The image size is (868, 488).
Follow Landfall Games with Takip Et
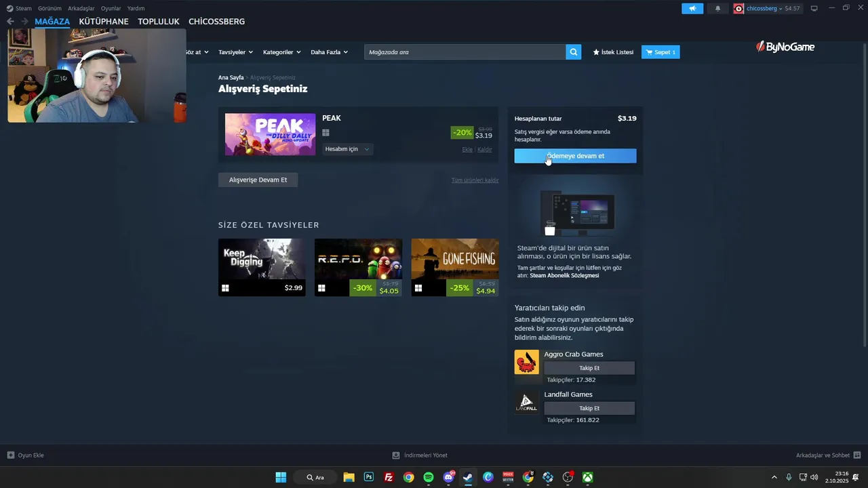[589, 408]
